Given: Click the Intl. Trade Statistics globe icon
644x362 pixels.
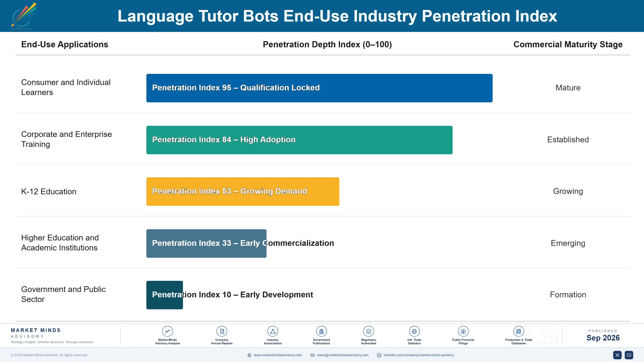Looking at the screenshot, I should (414, 331).
